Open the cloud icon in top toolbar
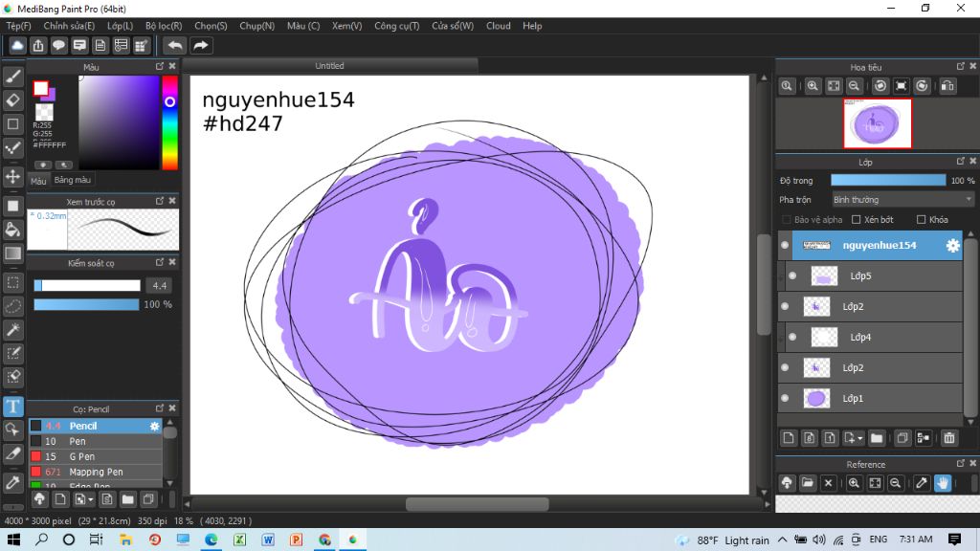Viewport: 980px width, 551px height. pos(17,45)
